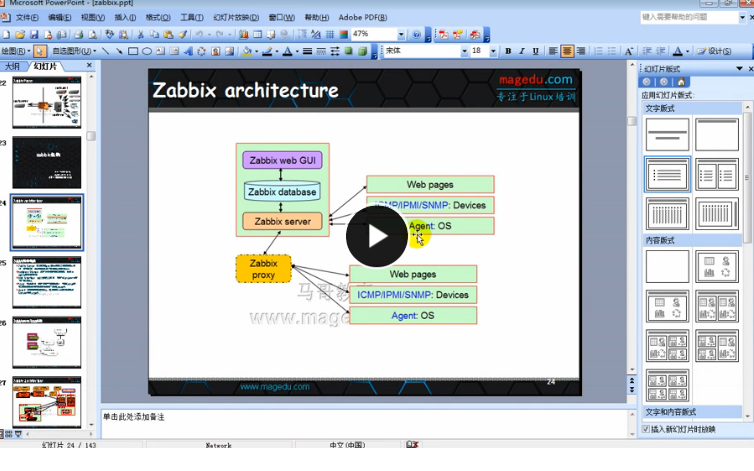
Task: Open the task pane title dropdown arrow
Action: tap(740, 69)
